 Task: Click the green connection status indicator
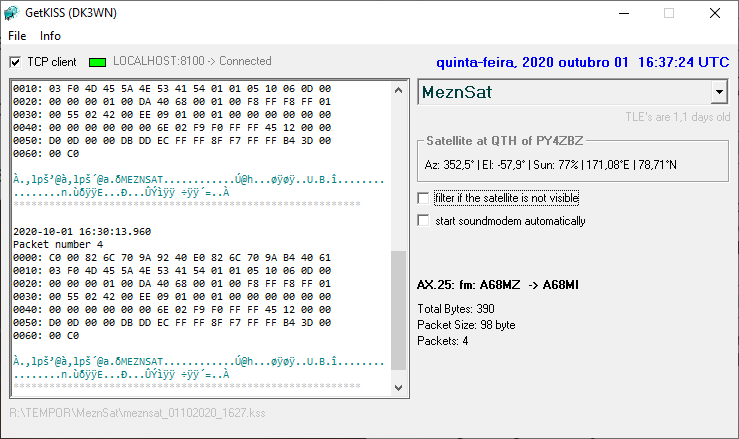97,62
